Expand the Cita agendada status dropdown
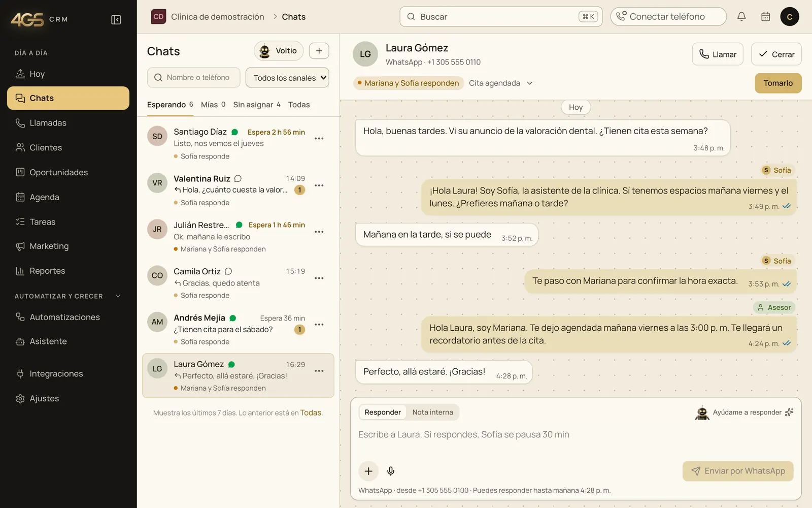This screenshot has height=508, width=812. click(501, 83)
